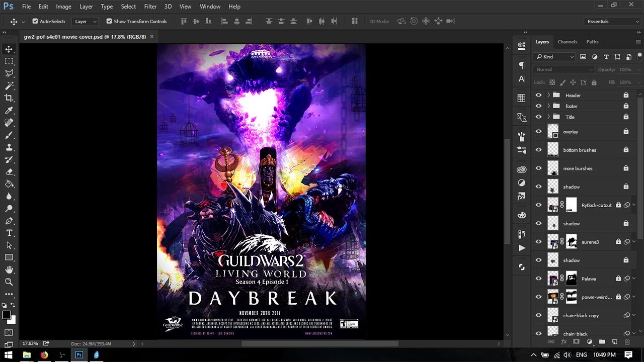Select the Path Selection tool
This screenshot has height=362, width=644.
tap(9, 245)
